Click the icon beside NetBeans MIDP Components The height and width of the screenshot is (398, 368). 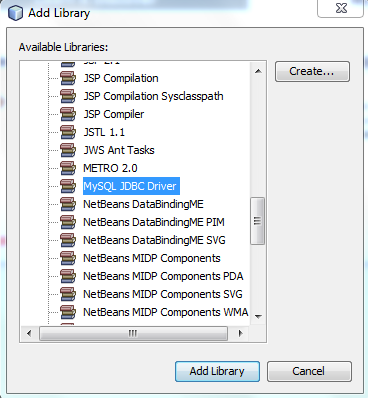(x=68, y=258)
